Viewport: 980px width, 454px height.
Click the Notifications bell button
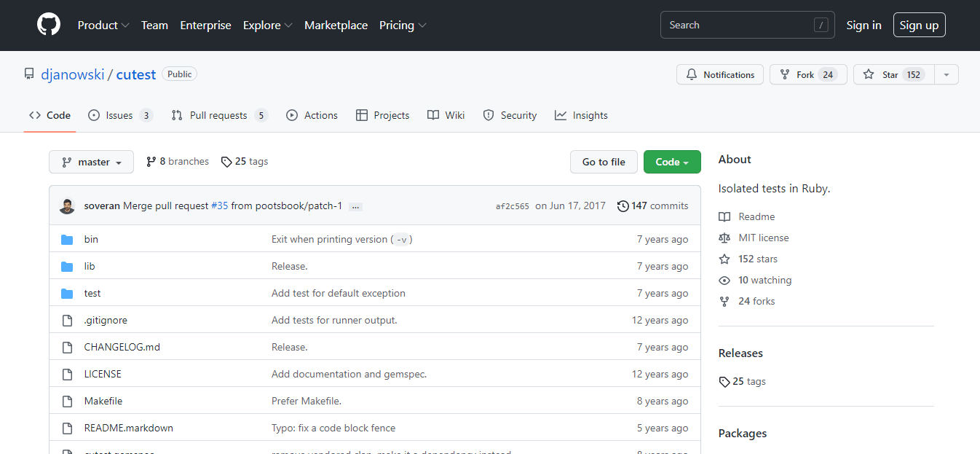click(719, 75)
